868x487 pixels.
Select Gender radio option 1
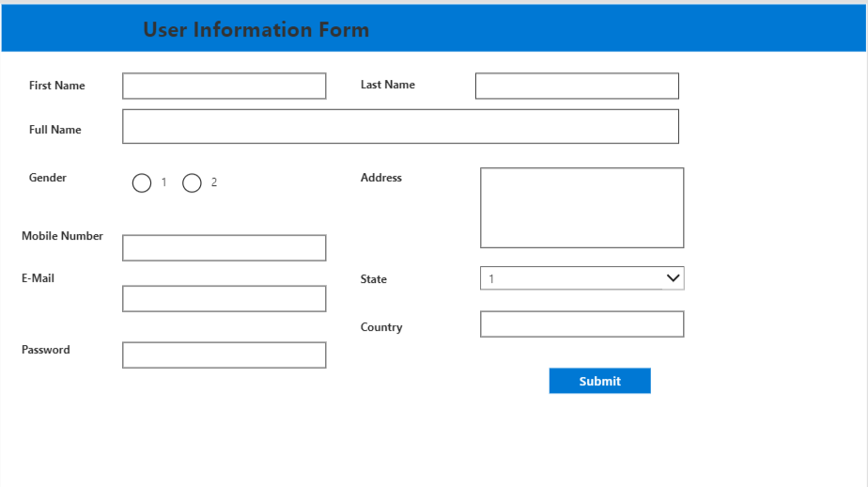pos(142,183)
